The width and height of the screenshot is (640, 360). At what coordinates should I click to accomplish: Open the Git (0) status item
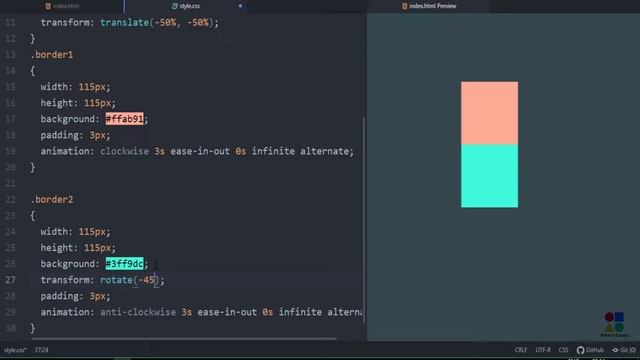(624, 350)
